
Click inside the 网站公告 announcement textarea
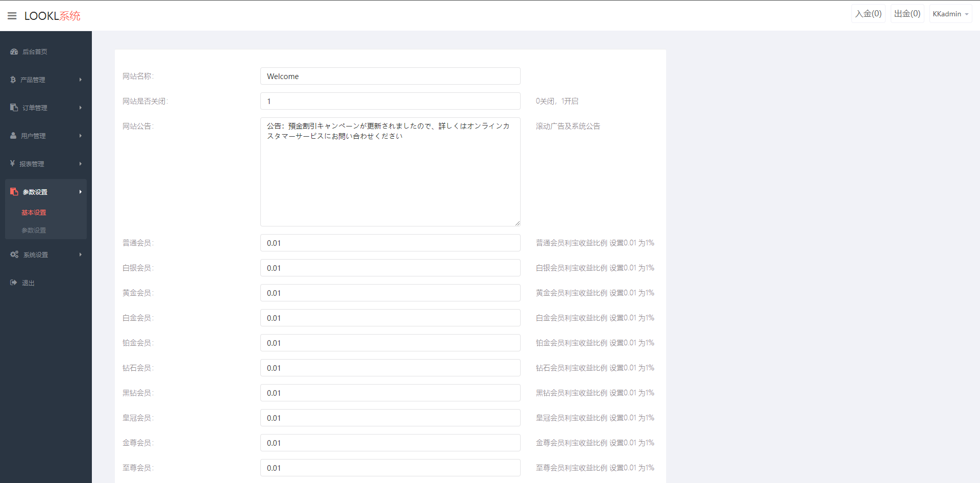[x=390, y=171]
